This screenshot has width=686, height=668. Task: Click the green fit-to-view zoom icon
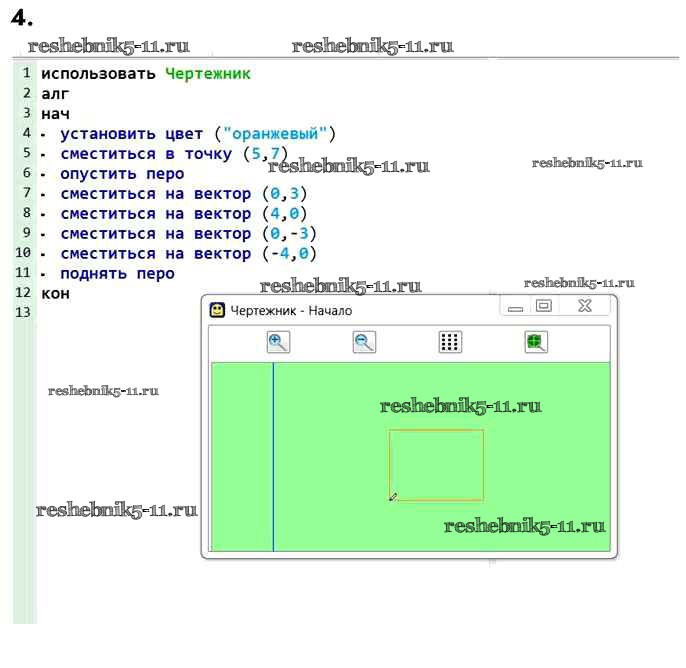tap(537, 342)
